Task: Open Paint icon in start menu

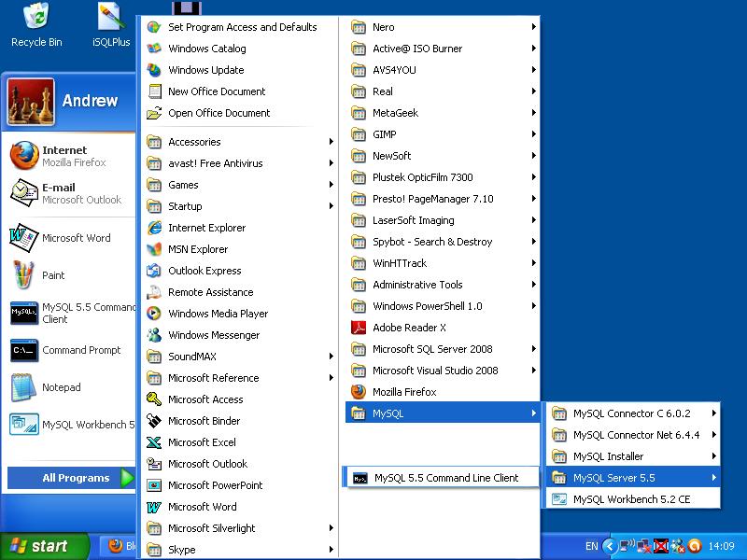Action: (24, 274)
